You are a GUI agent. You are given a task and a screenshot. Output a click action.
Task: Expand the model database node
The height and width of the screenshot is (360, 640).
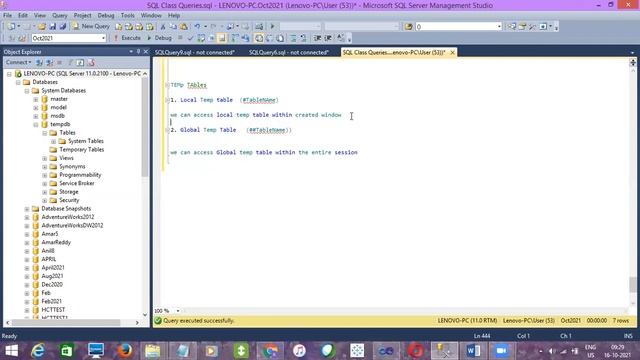tap(36, 108)
